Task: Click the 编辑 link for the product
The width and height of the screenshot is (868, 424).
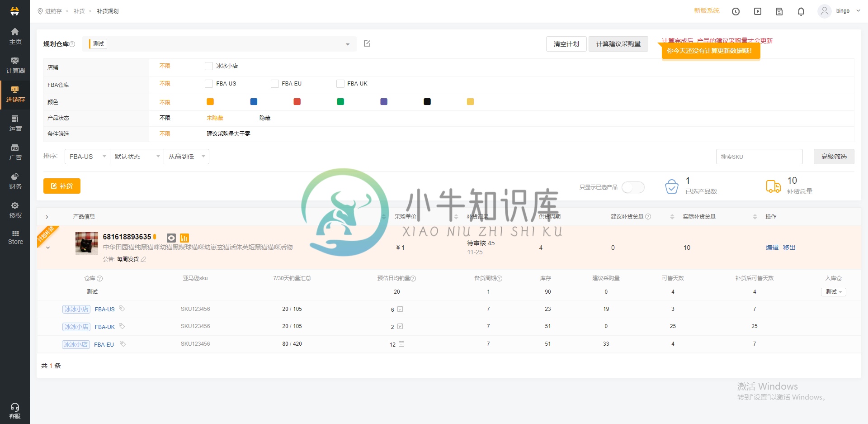Action: point(772,248)
